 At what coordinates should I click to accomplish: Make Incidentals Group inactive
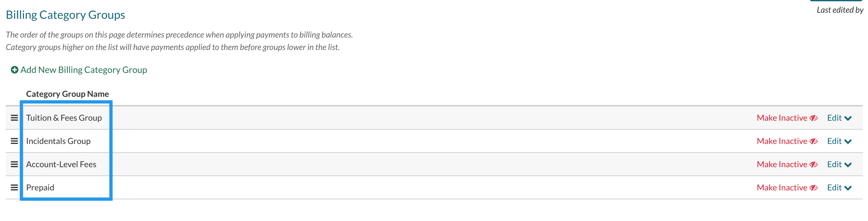[x=787, y=141]
